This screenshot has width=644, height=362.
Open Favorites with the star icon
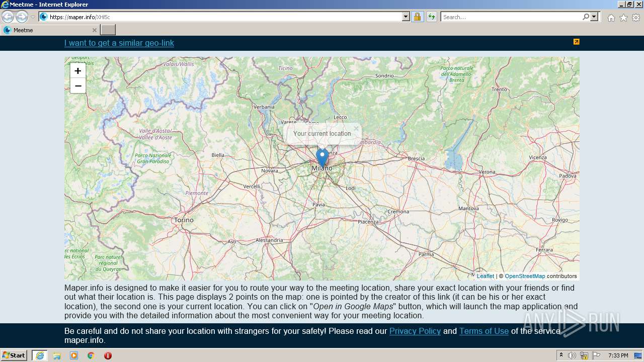point(623,18)
